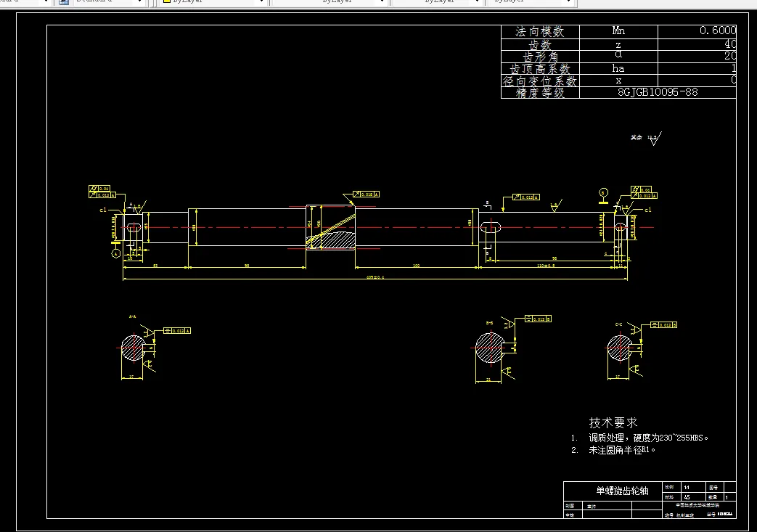Viewport: 757px width, 532px height.
Task: Select the material value 45 in title block
Action: click(687, 496)
